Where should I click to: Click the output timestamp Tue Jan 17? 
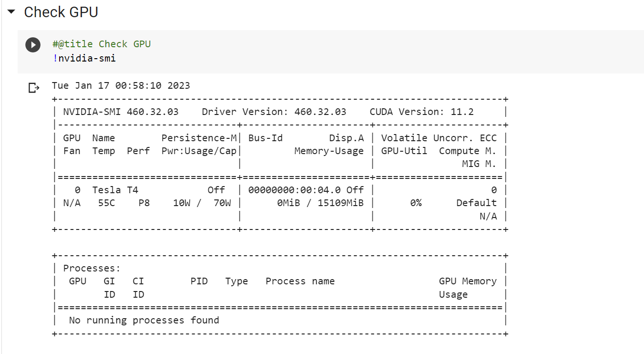121,86
